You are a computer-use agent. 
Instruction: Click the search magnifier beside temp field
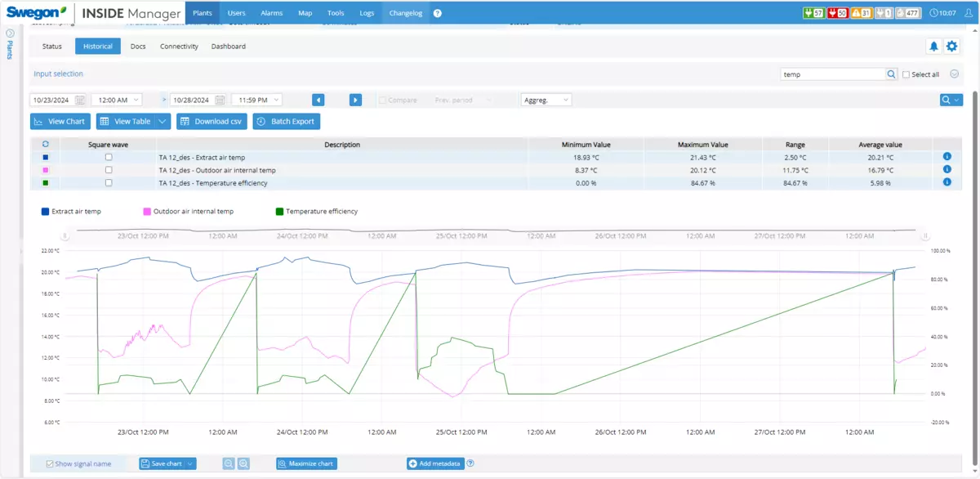pos(891,74)
